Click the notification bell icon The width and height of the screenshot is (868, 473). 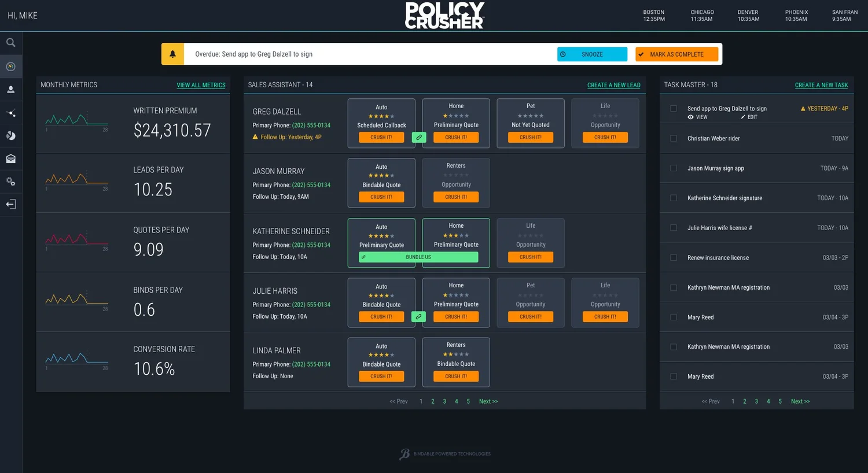tap(172, 54)
